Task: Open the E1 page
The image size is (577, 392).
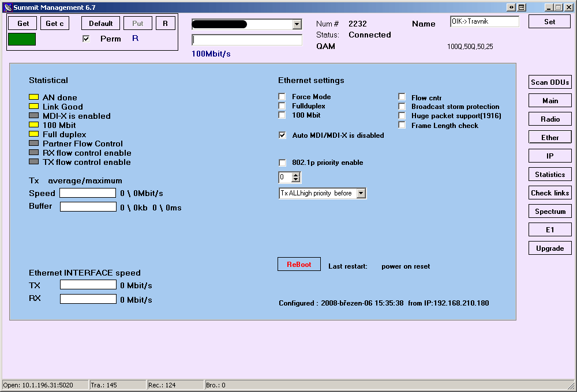Action: 550,230
